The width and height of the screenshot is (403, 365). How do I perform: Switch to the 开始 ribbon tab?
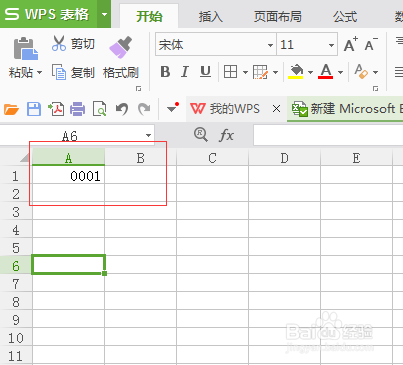pyautogui.click(x=149, y=16)
